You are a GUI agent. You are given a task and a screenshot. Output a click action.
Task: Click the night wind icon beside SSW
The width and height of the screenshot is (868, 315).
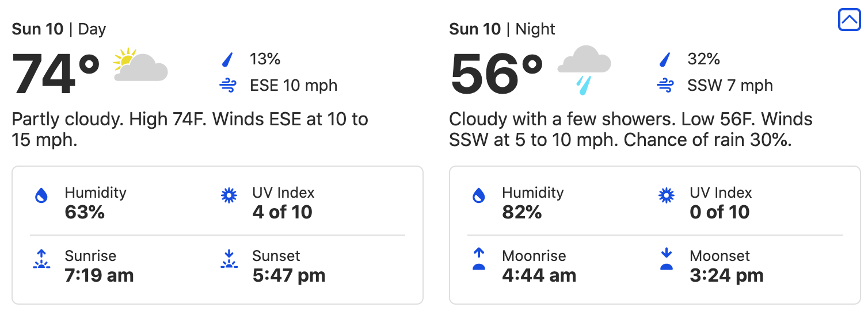[665, 86]
